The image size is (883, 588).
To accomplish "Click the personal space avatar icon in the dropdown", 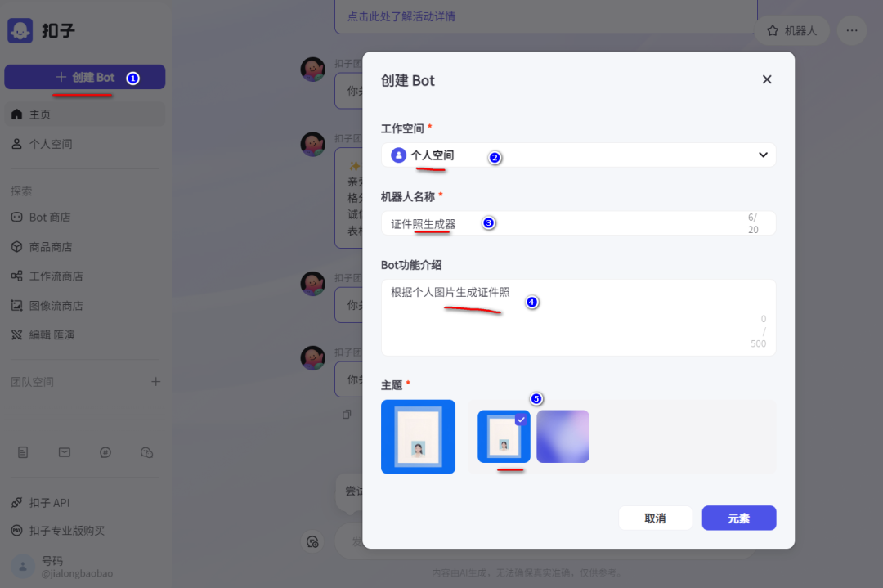I will pyautogui.click(x=399, y=155).
